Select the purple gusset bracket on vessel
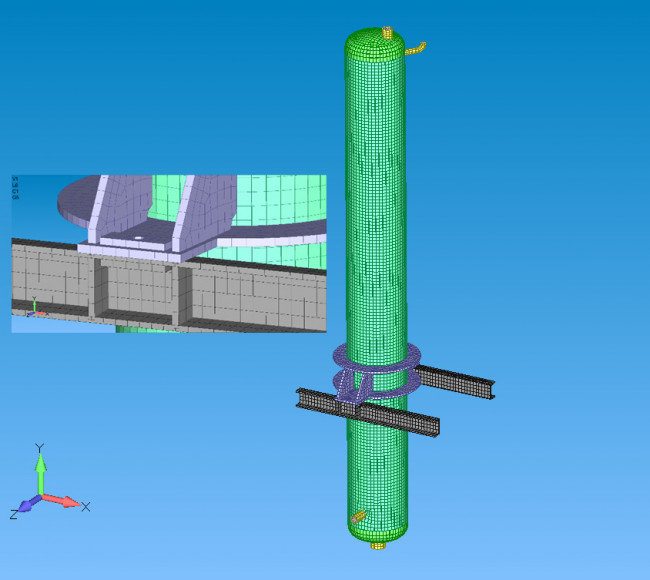Viewport: 650px width, 580px height. tap(352, 385)
